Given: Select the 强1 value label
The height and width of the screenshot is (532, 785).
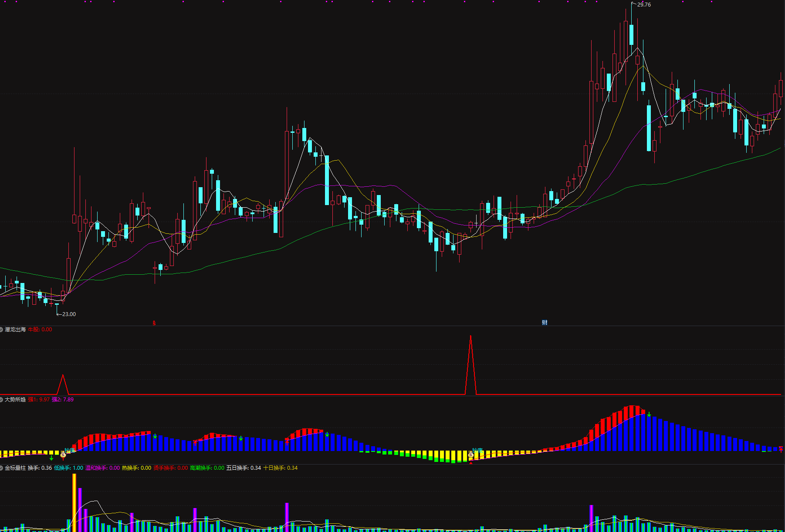Looking at the screenshot, I should (x=39, y=400).
